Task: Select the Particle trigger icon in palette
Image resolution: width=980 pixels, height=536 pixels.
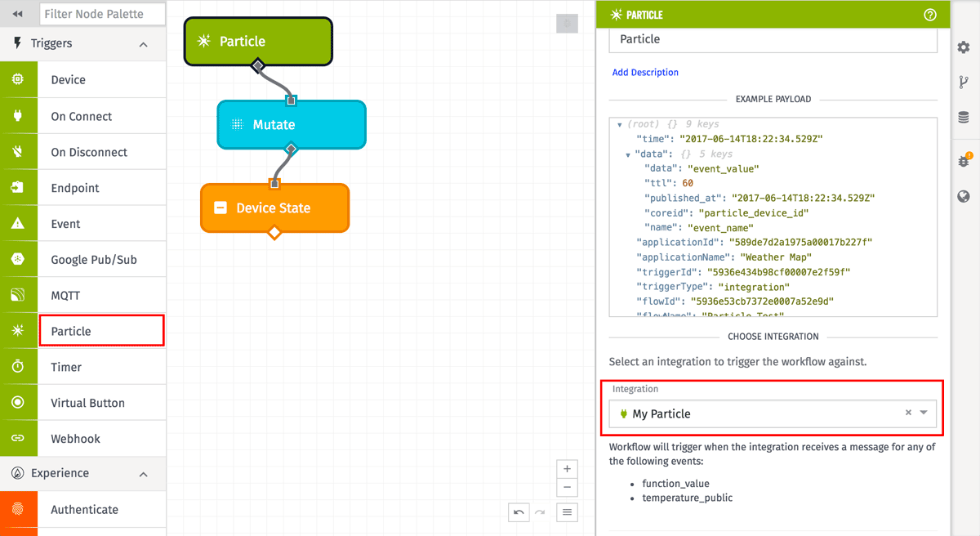Action: 18,331
